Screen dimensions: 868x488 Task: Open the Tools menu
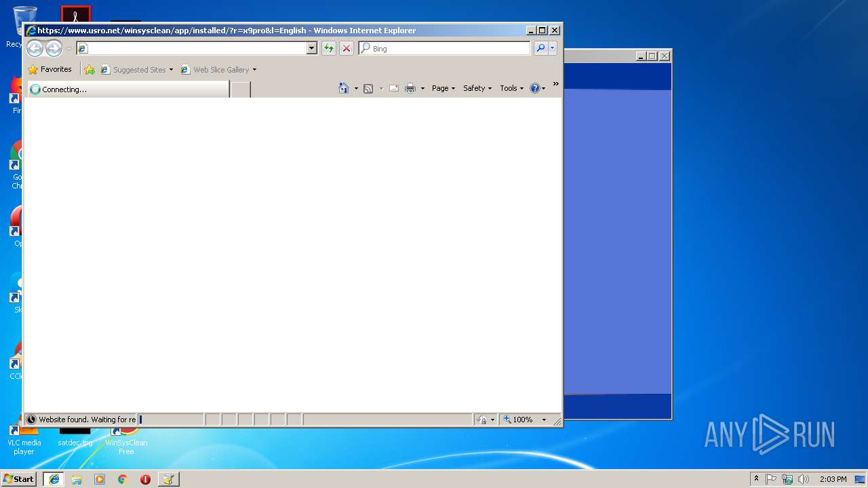click(512, 88)
